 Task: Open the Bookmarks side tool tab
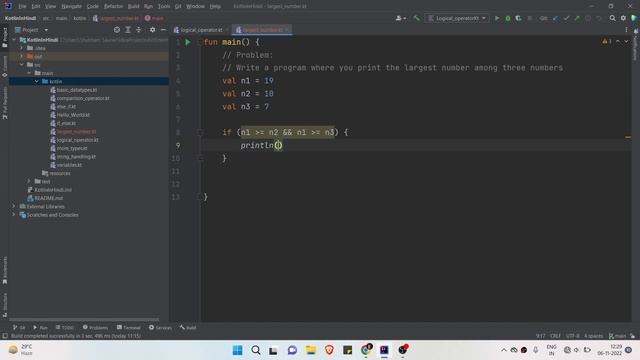pyautogui.click(x=4, y=270)
